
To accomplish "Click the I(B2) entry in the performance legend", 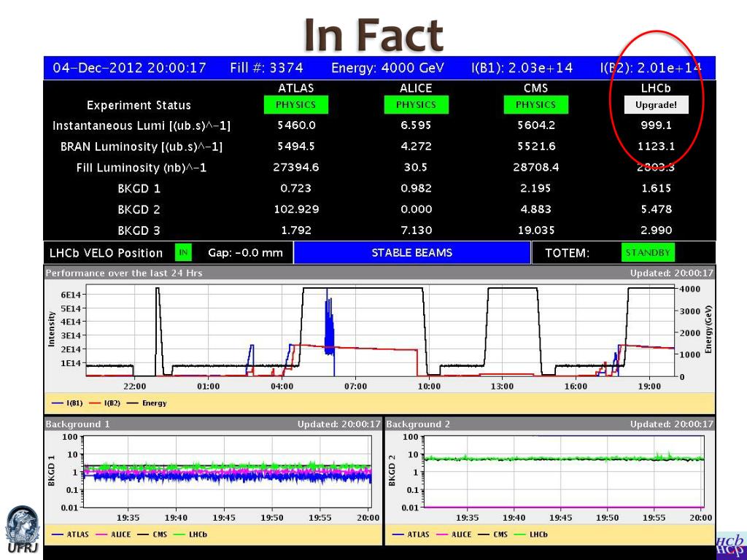I will (104, 402).
